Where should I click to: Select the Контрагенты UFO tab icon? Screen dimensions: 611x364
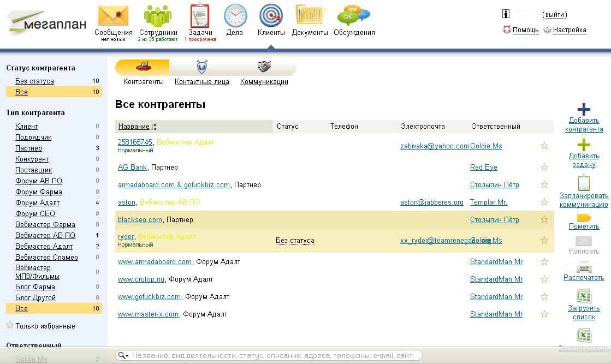(144, 67)
